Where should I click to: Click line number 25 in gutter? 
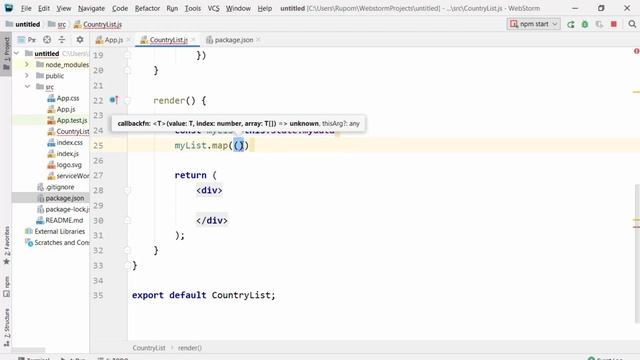pyautogui.click(x=98, y=145)
